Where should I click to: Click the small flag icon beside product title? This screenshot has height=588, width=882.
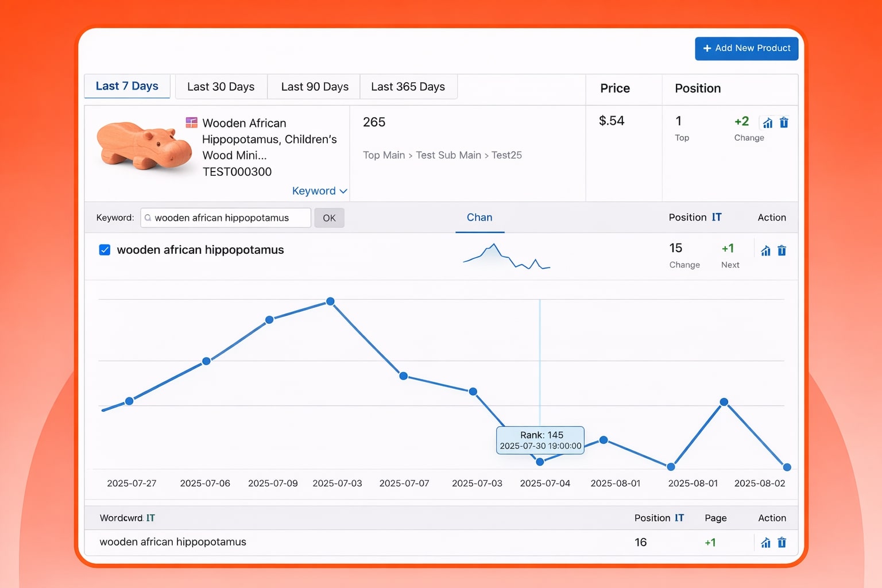point(191,122)
